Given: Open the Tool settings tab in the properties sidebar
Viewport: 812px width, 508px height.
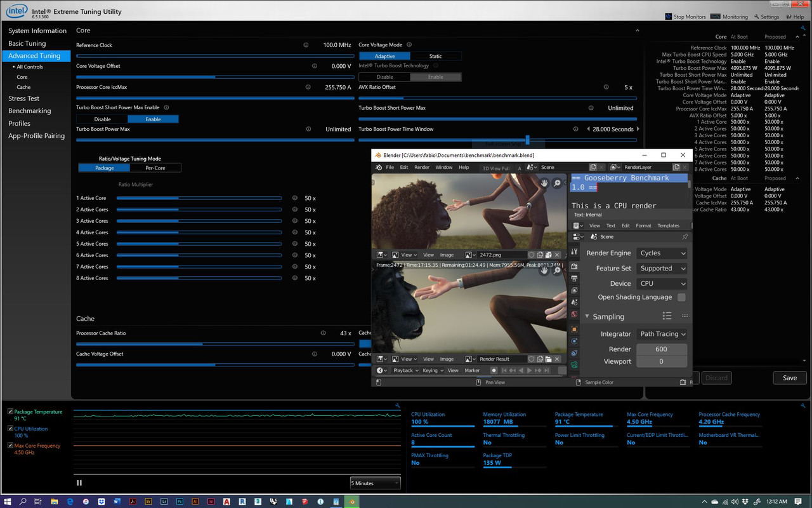Looking at the screenshot, I should click(x=574, y=253).
